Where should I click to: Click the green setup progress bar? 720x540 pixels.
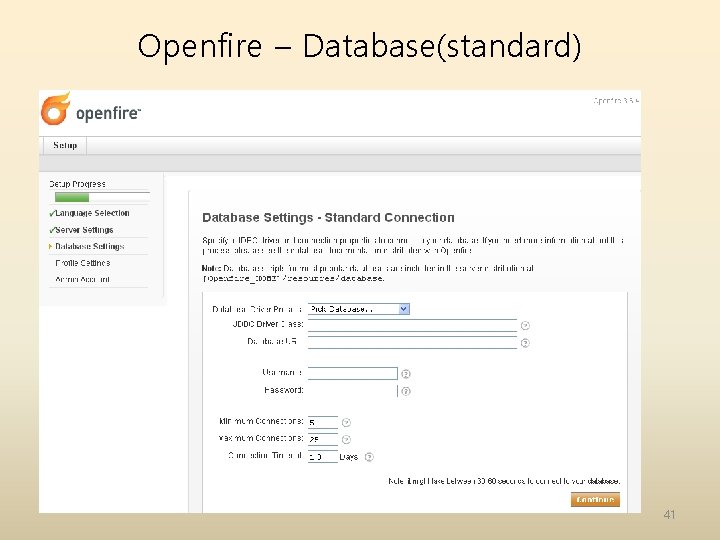pos(72,197)
